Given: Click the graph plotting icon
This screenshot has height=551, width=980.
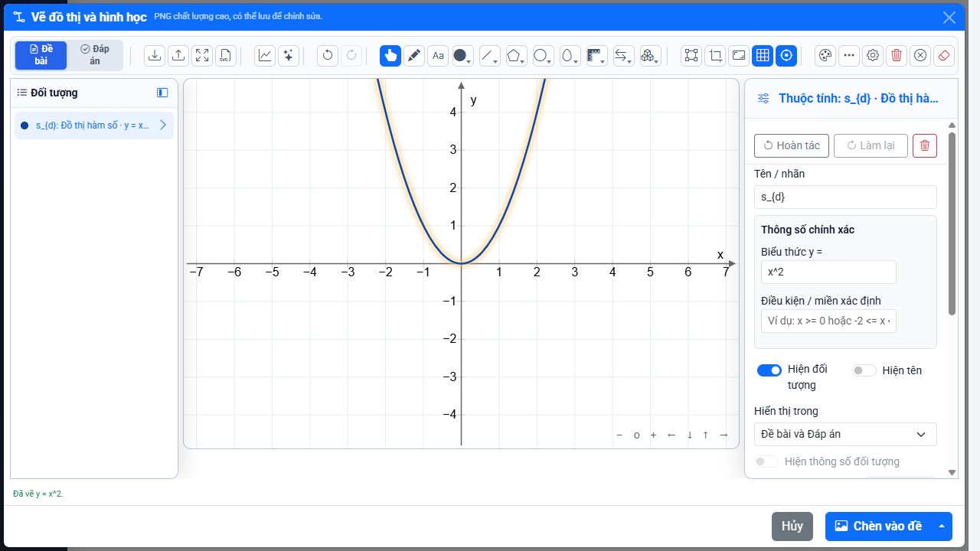Looking at the screenshot, I should click(265, 55).
